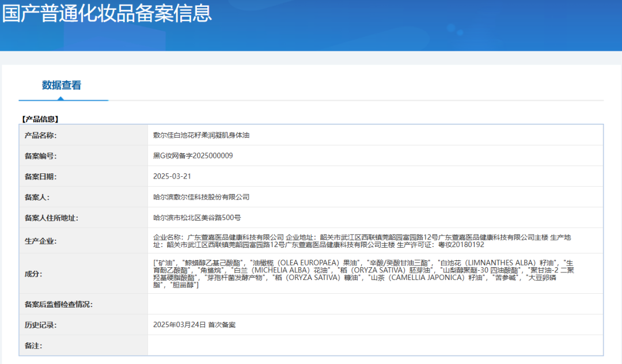622x364 pixels.
Task: Select filer name 哈尔滨敷尔佳科技股份有限公司
Action: point(201,197)
